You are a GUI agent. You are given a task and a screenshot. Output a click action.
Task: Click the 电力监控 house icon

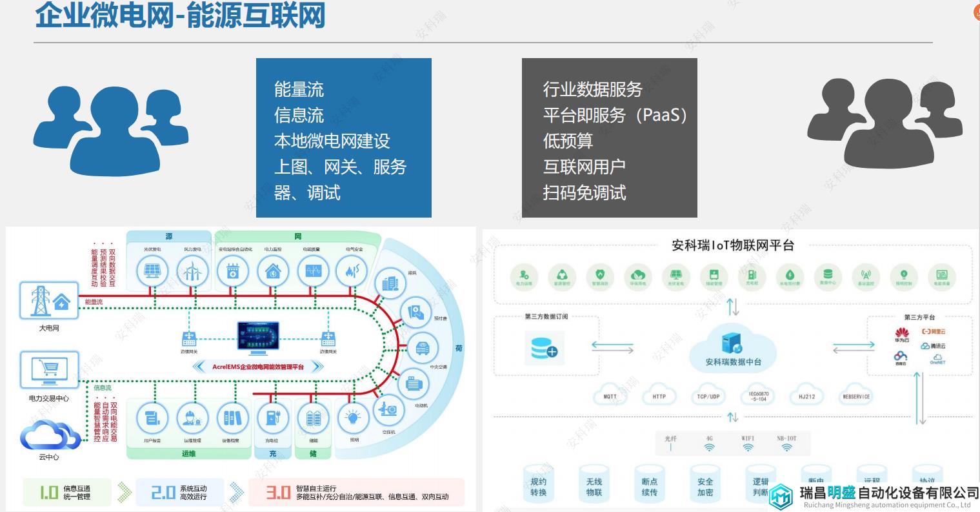click(273, 272)
